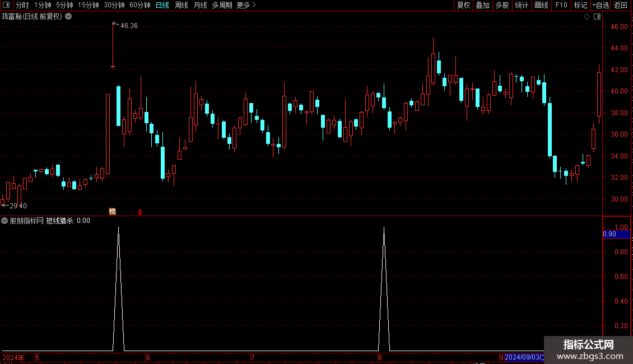Open the 榜 ranking marker on the chart
This screenshot has height=364, width=633.
pos(112,212)
